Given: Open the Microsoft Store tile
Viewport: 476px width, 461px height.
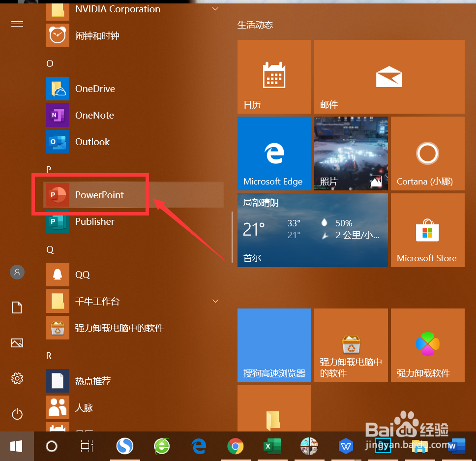Looking at the screenshot, I should pos(428,230).
